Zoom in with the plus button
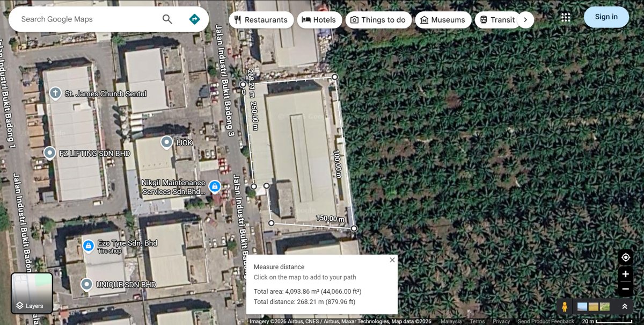The image size is (644, 325). click(x=625, y=274)
